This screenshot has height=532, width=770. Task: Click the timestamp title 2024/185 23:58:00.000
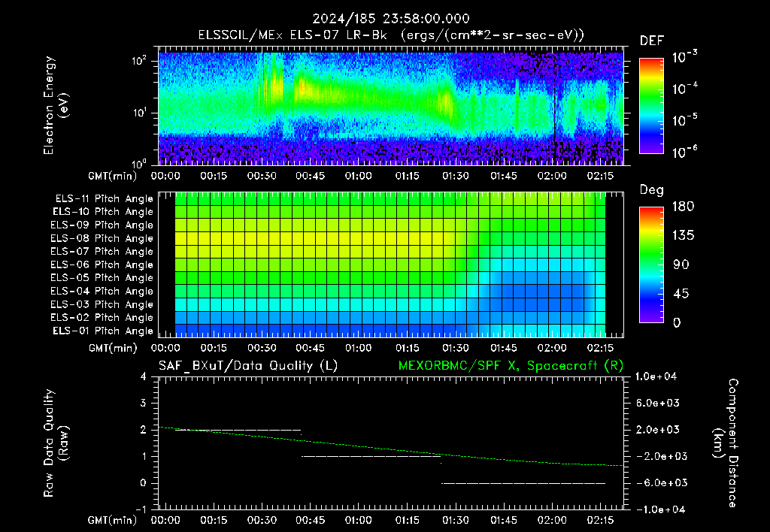[x=391, y=19]
